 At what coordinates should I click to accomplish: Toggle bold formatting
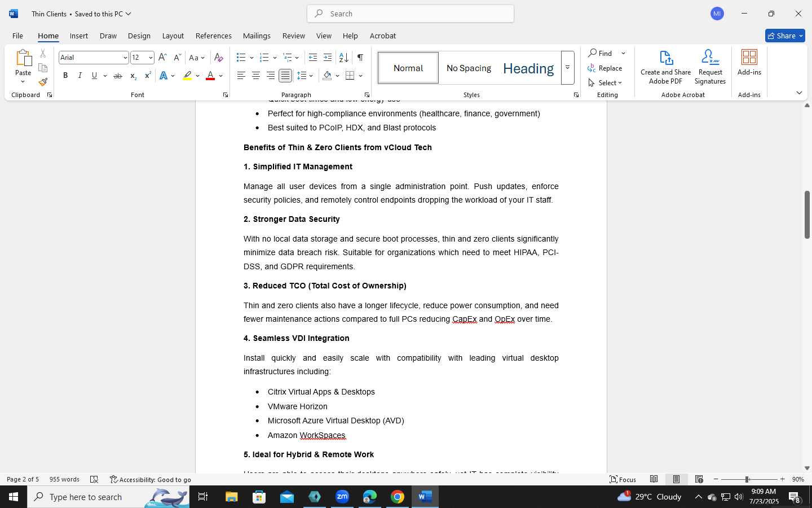tap(65, 76)
